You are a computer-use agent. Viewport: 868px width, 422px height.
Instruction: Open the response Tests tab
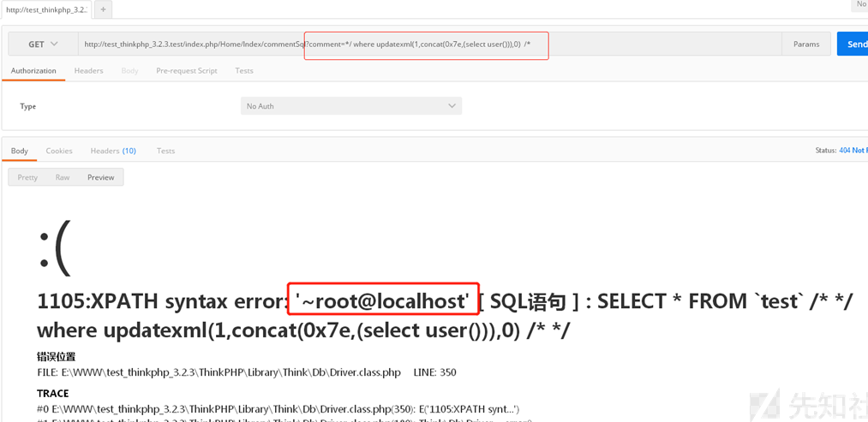pyautogui.click(x=165, y=151)
